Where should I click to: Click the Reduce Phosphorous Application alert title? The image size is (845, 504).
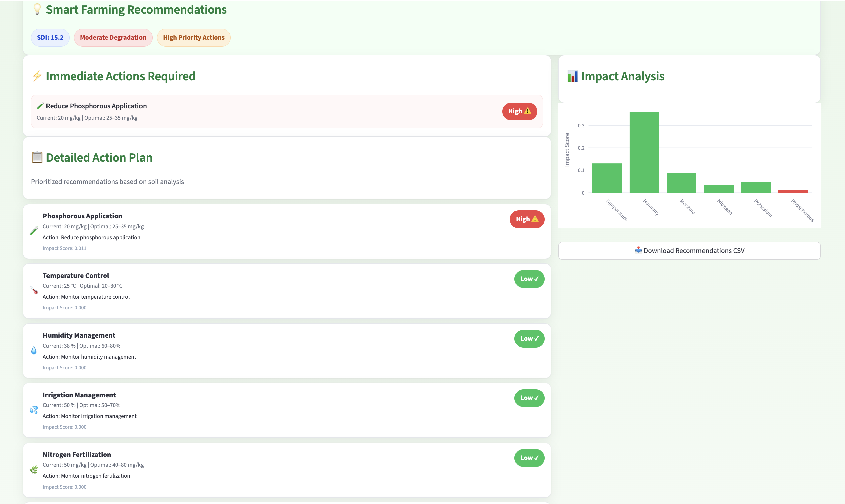(96, 106)
